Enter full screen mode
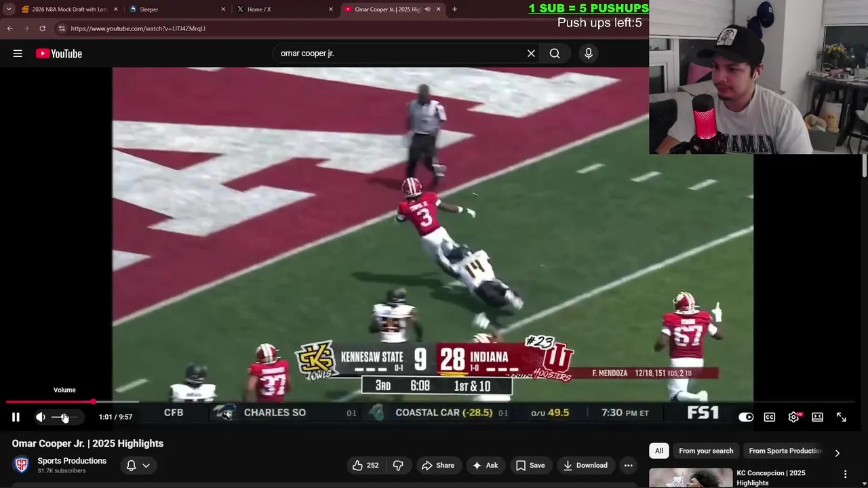The height and width of the screenshot is (488, 868). (842, 417)
